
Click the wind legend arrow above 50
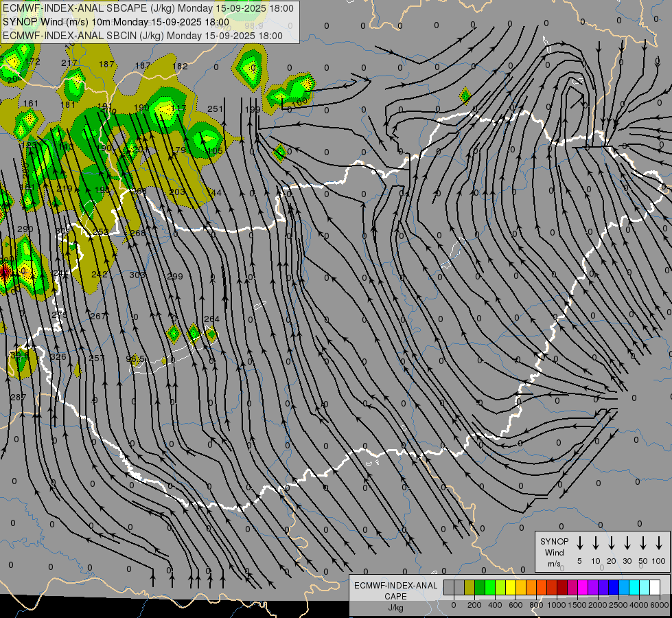643,543
